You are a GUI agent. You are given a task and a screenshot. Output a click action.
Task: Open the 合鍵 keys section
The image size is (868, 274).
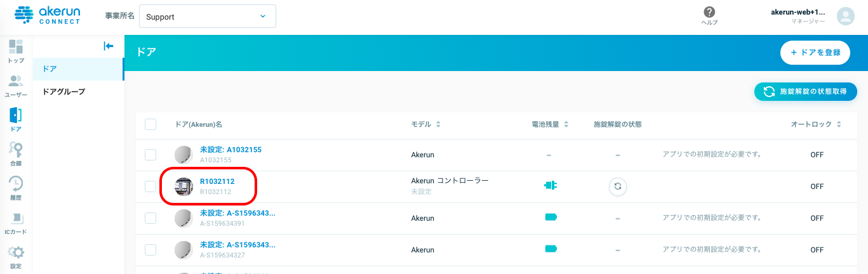tap(16, 154)
